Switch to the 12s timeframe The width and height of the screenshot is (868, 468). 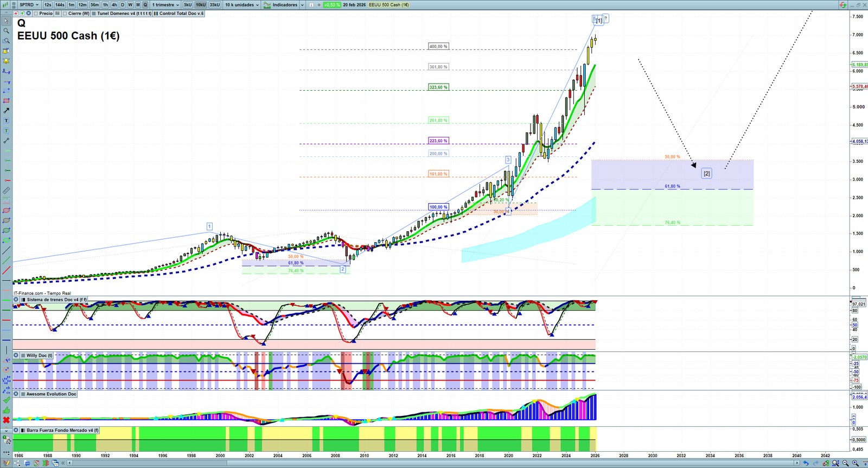pyautogui.click(x=48, y=5)
